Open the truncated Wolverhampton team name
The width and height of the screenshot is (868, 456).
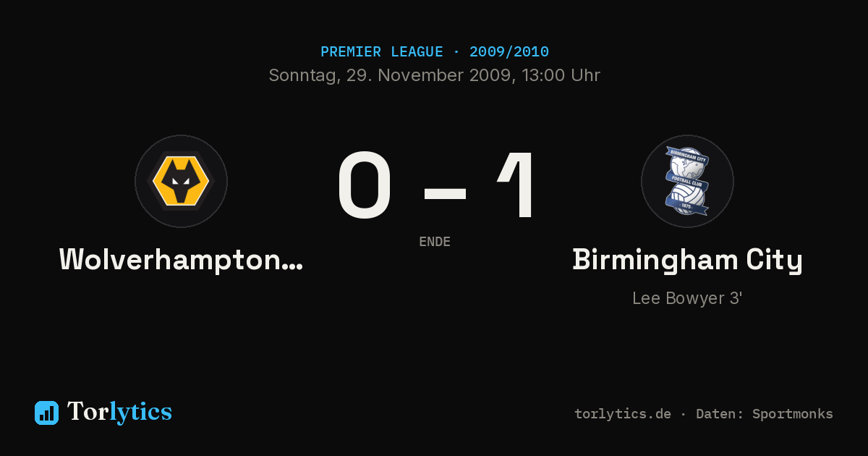point(181,260)
